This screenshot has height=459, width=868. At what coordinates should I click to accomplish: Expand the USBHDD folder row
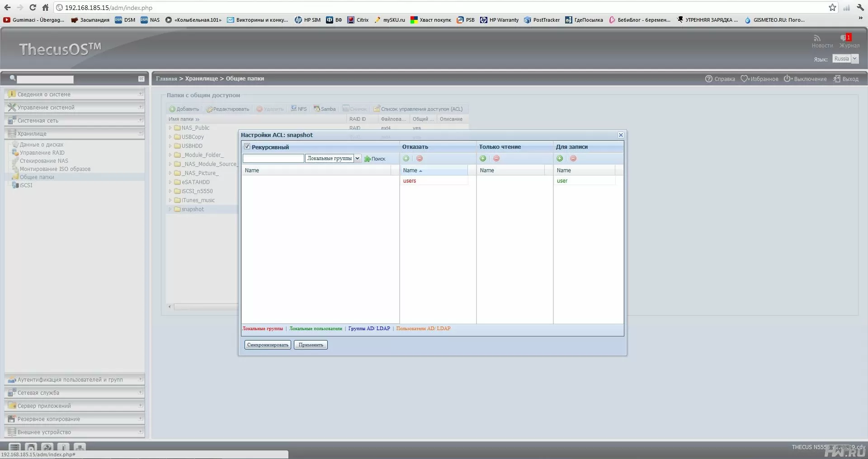[170, 146]
